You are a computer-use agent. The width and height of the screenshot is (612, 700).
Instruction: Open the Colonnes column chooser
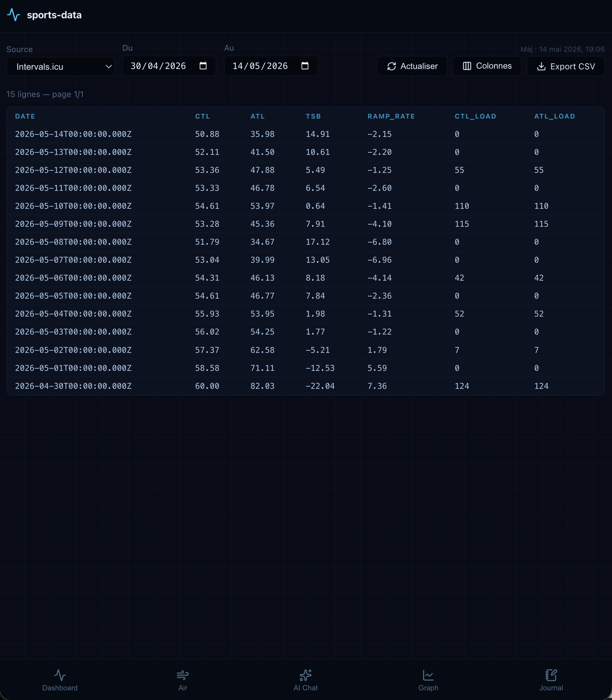pyautogui.click(x=487, y=66)
